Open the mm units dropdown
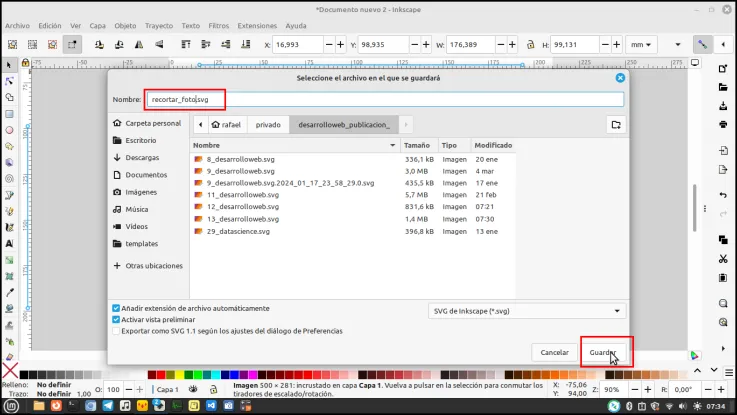737x415 pixels. click(641, 45)
